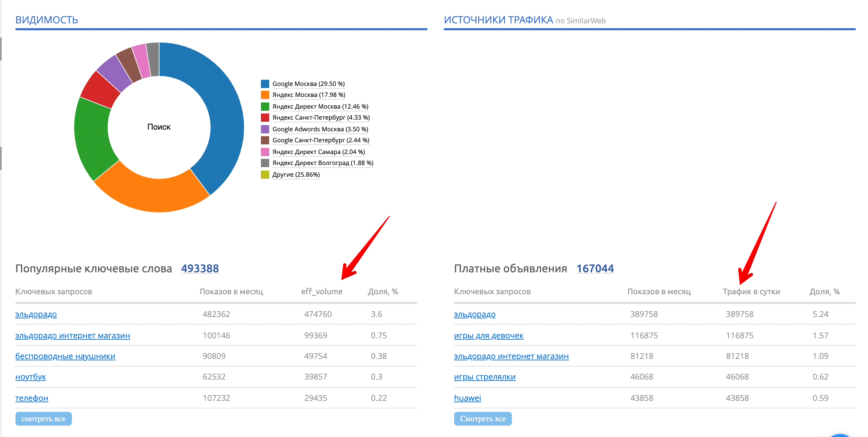
Task: Click the ВИДИМОСТЬ section heading
Action: pos(47,20)
